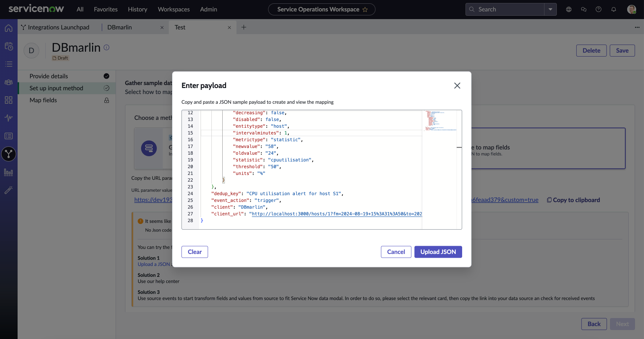The image size is (644, 339).
Task: Click the "event_action" line in editor
Action: 246,200
